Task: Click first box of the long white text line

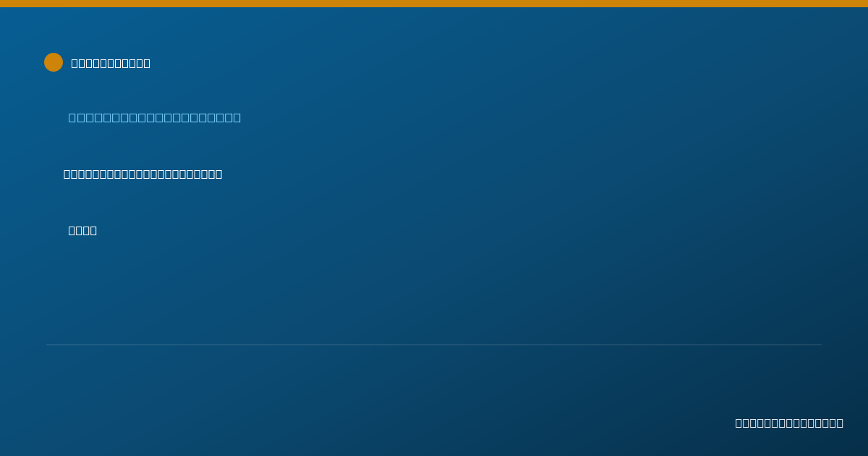Action: tap(67, 174)
